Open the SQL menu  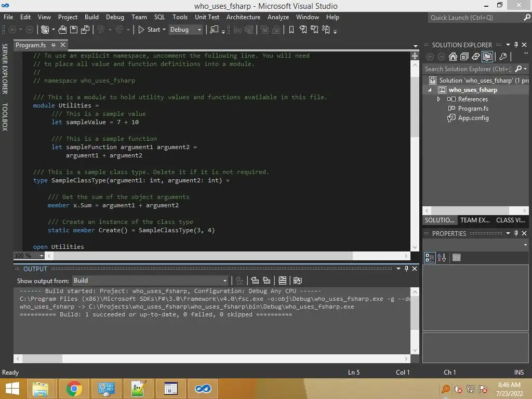tap(159, 17)
